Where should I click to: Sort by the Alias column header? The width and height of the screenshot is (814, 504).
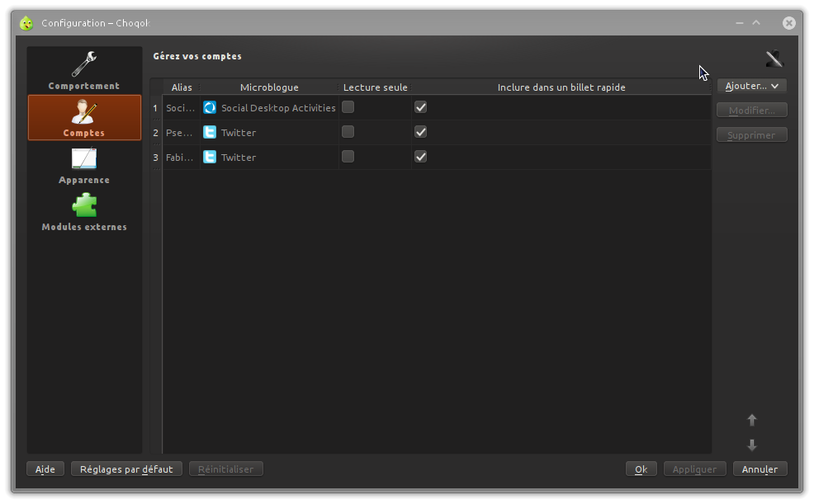tap(182, 87)
